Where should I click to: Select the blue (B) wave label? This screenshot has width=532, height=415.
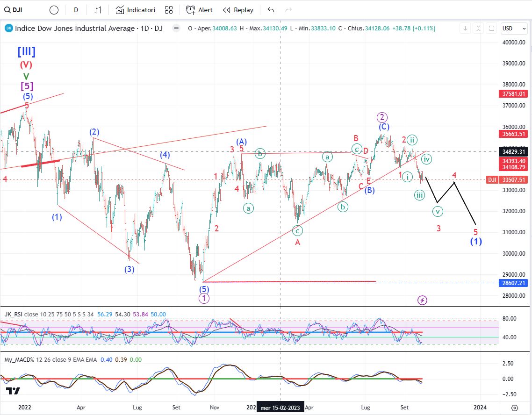pos(369,190)
